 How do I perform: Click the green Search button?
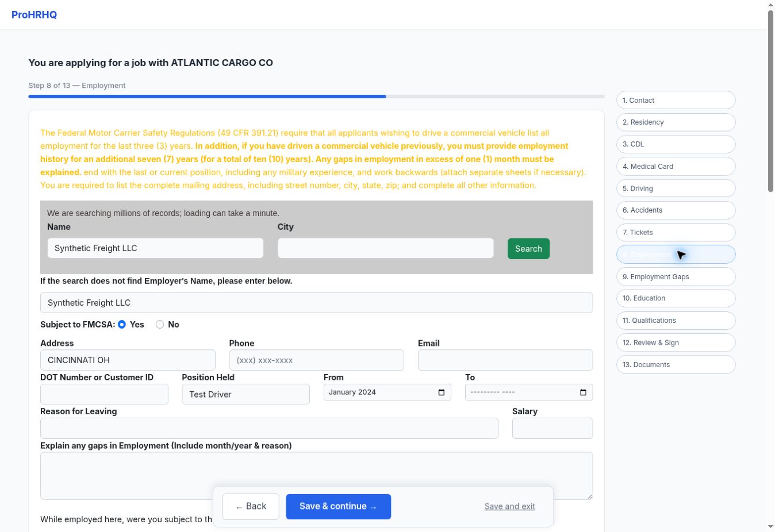(528, 249)
